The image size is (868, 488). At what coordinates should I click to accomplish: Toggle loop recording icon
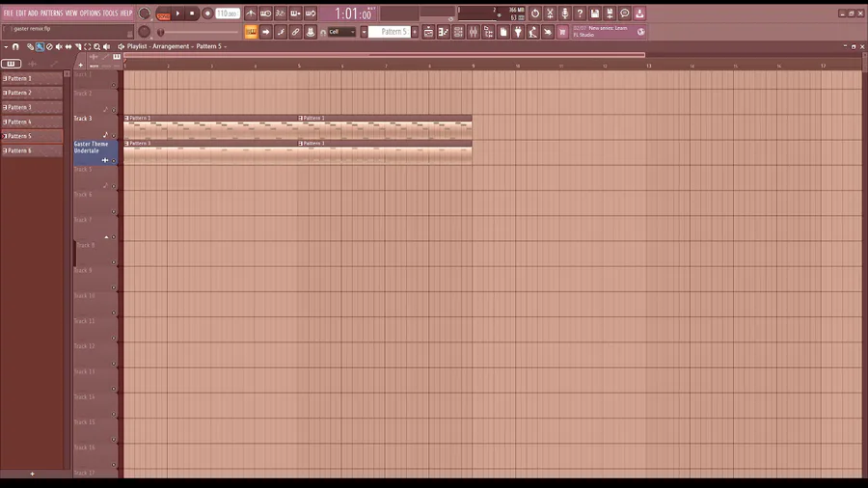point(311,14)
